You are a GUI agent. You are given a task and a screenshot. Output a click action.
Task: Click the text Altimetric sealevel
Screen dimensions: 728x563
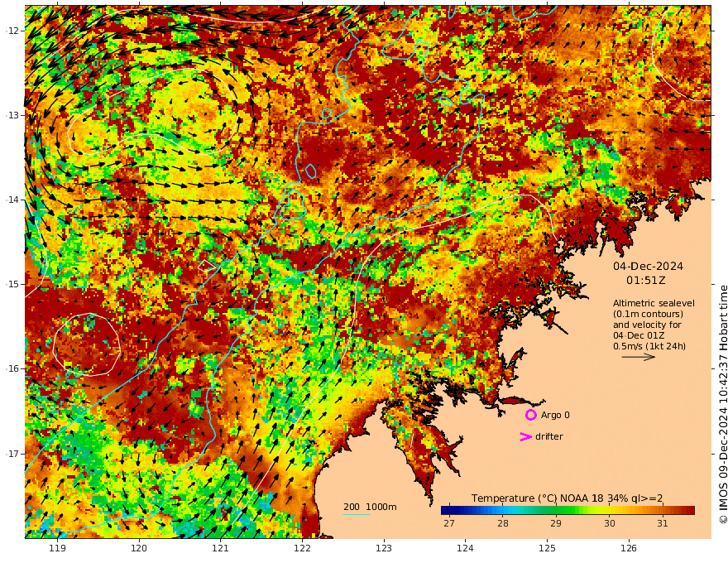click(x=654, y=303)
